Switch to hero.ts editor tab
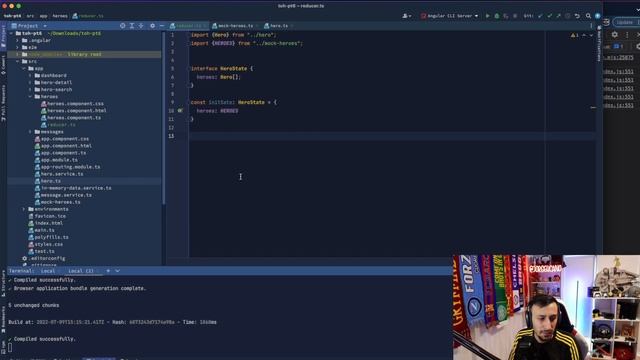 pyautogui.click(x=278, y=26)
